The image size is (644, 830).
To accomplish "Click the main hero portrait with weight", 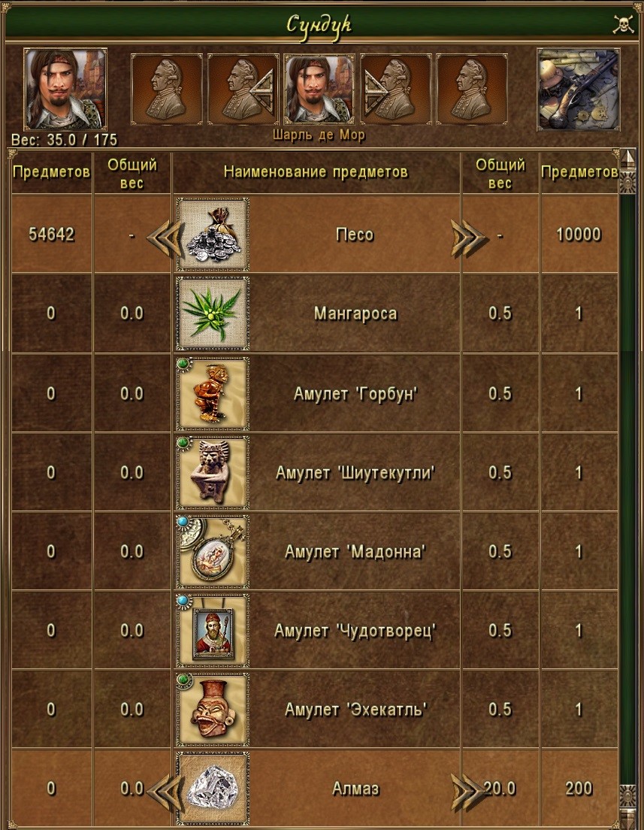I will point(65,89).
